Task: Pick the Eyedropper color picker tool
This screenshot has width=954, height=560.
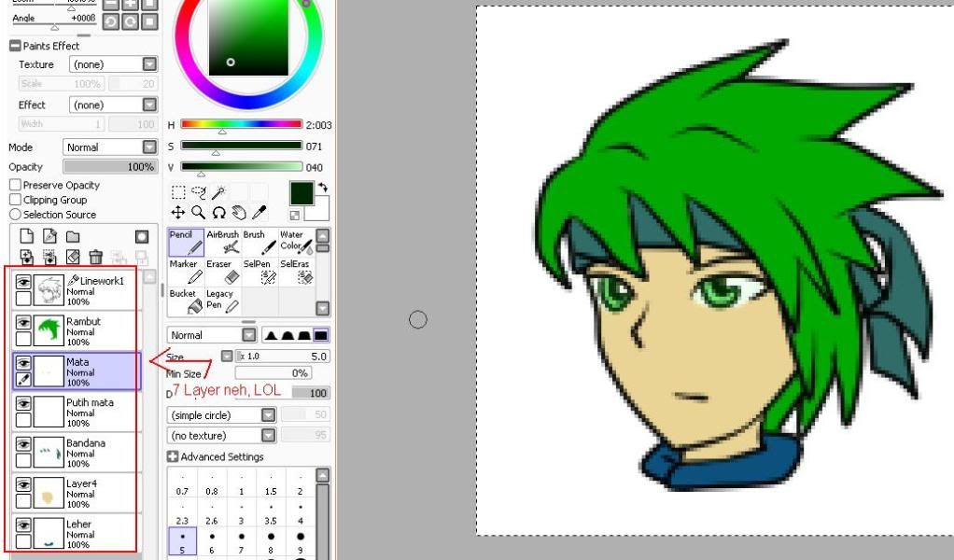Action: click(x=258, y=213)
